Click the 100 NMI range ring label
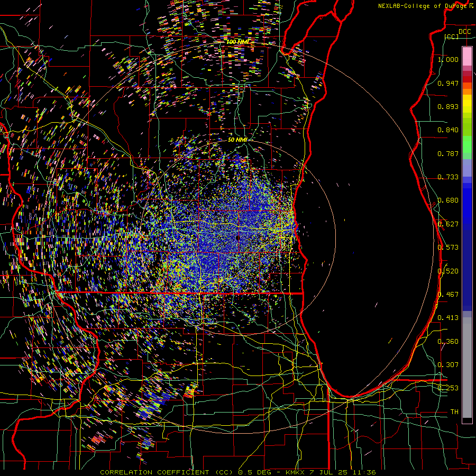The height and width of the screenshot is (476, 476). (x=237, y=42)
